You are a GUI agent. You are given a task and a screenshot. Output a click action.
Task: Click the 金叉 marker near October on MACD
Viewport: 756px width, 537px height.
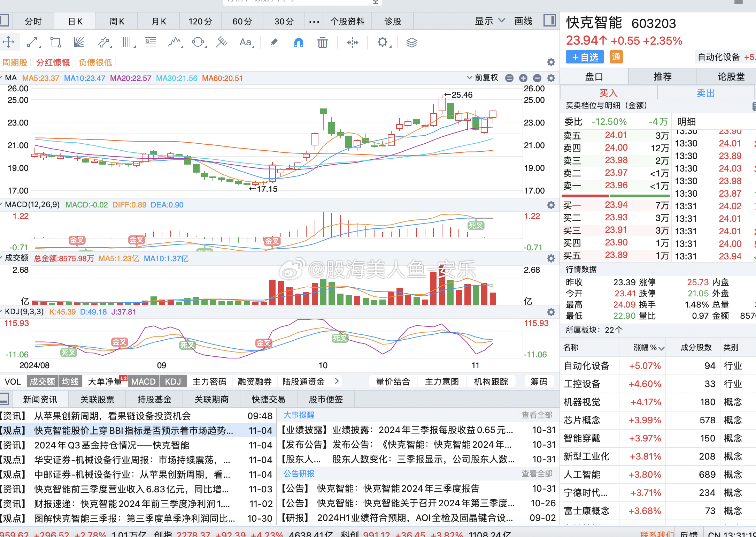point(272,241)
